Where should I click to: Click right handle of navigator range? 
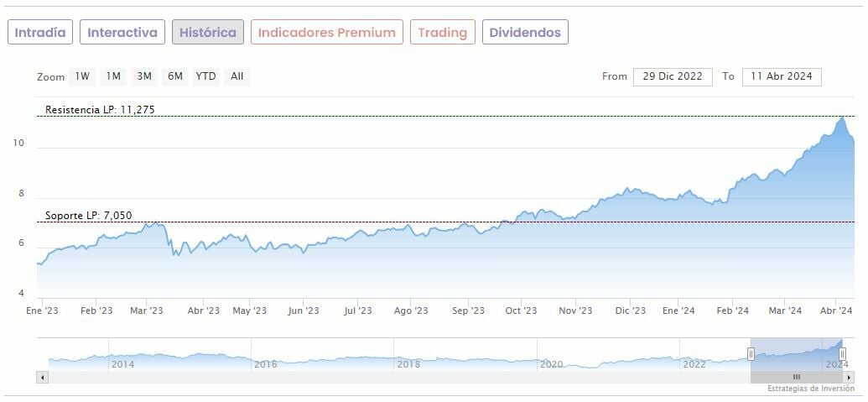[x=843, y=354]
